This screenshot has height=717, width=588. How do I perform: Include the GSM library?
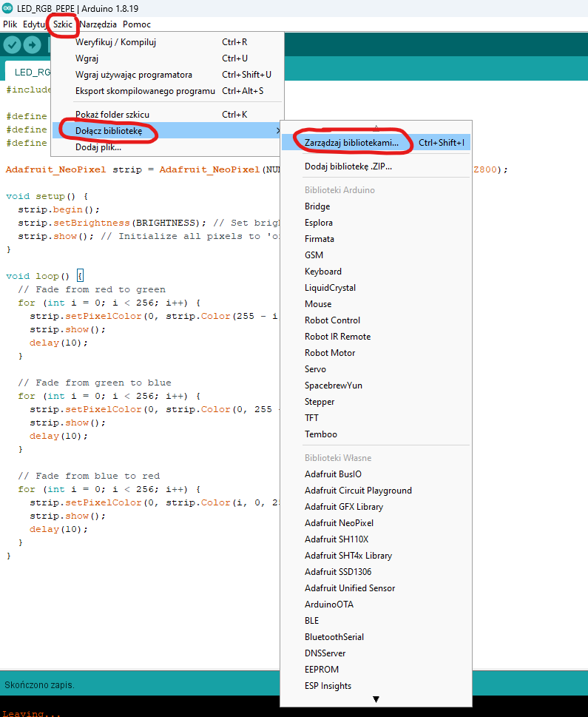point(376,255)
